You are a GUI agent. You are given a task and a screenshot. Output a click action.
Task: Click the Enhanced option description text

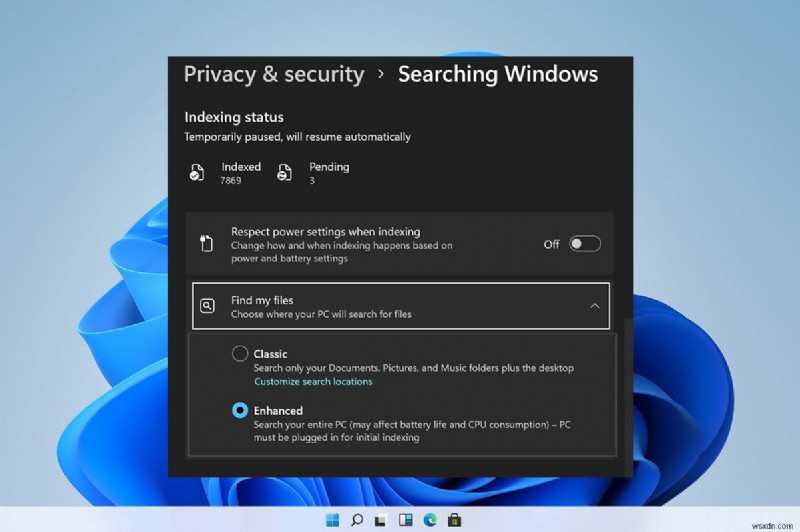click(412, 431)
